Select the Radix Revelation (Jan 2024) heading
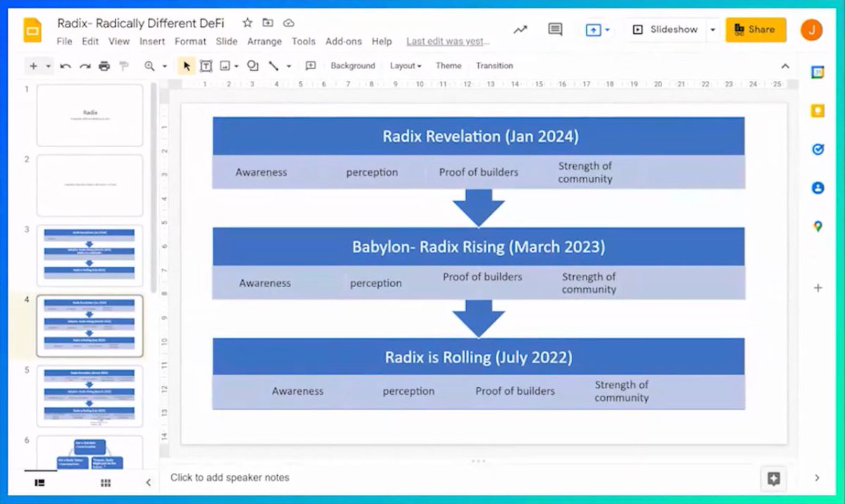 (x=480, y=137)
